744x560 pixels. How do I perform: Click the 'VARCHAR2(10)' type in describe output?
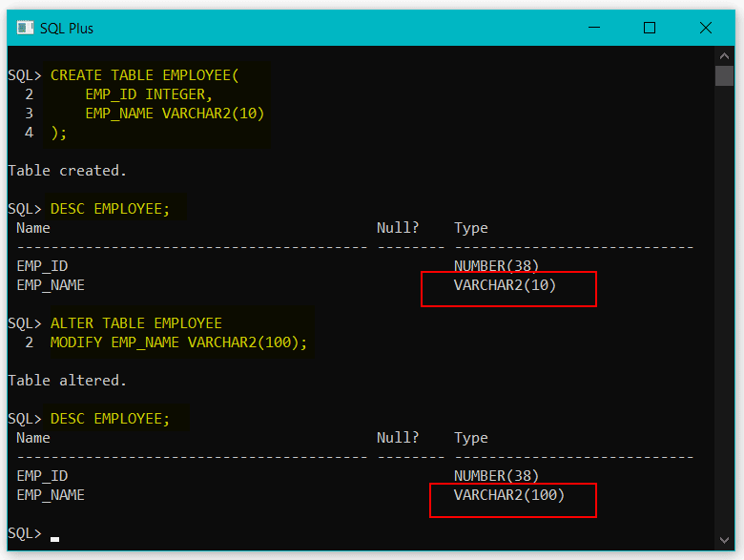click(x=505, y=285)
